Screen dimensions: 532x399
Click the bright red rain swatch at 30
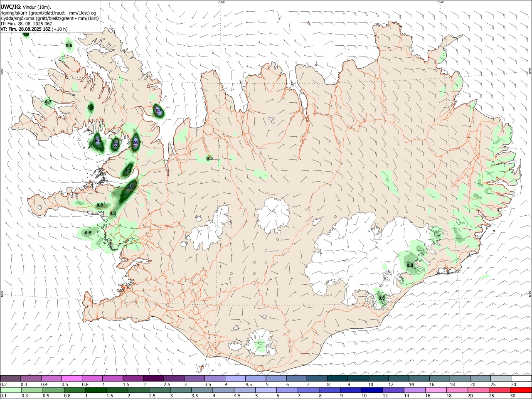click(521, 390)
